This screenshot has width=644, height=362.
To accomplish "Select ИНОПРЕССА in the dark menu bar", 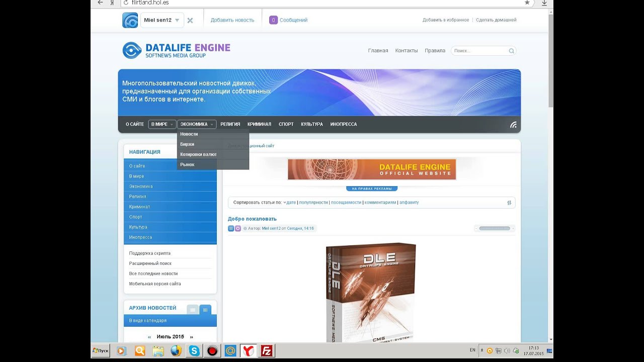I will 344,124.
